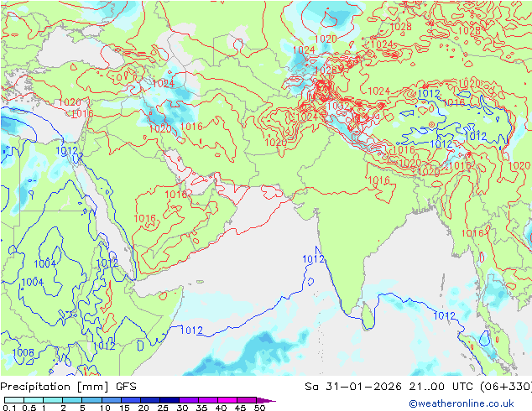Image resolution: width=532 pixels, height=411 pixels.
Task: Click the '1008' isobar label in Africa
Action: coord(23,352)
